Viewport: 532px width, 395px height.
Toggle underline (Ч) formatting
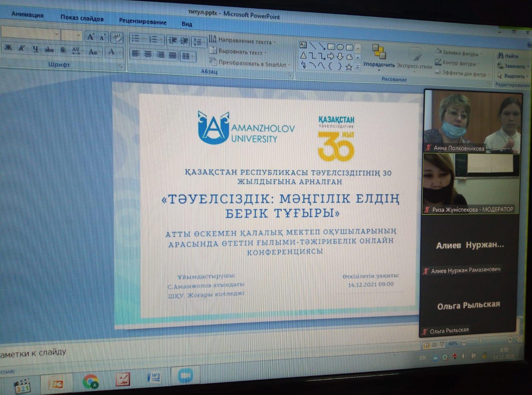(35, 49)
